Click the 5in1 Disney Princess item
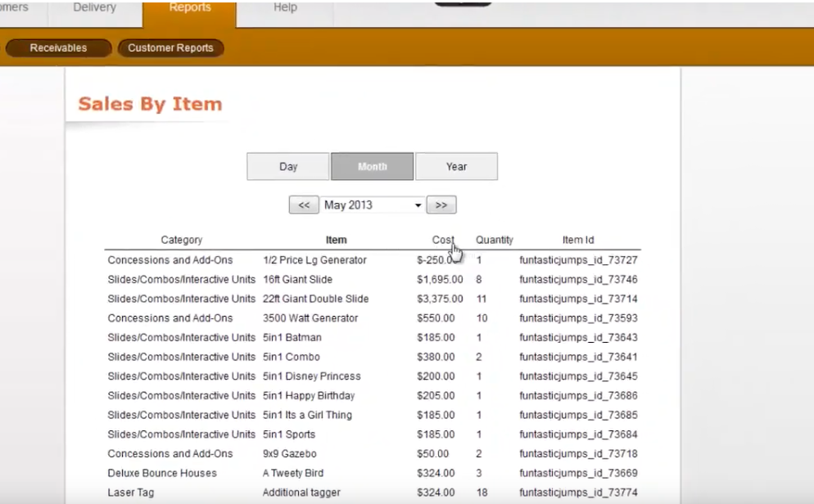814x504 pixels. (x=311, y=376)
